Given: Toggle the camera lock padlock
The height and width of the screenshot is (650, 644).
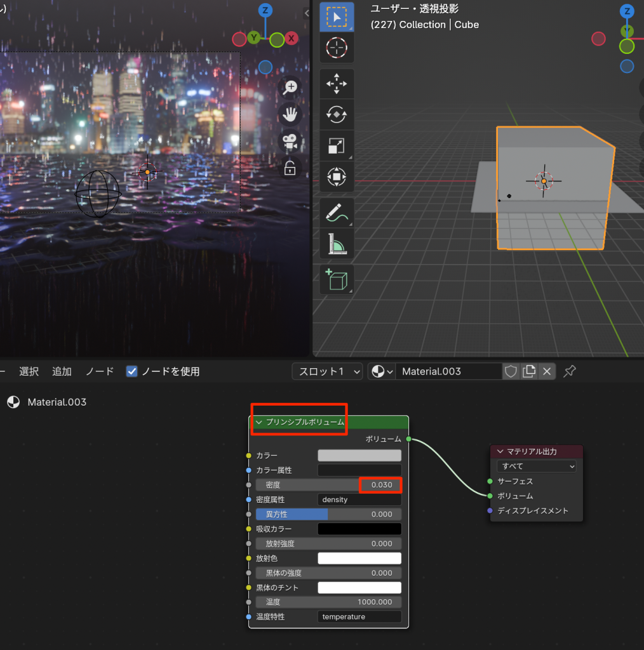Looking at the screenshot, I should point(290,168).
